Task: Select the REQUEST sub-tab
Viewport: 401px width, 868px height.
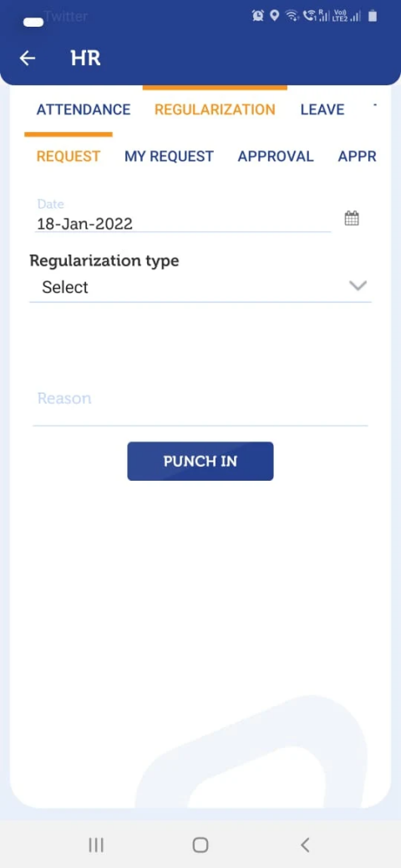Action: click(x=69, y=156)
